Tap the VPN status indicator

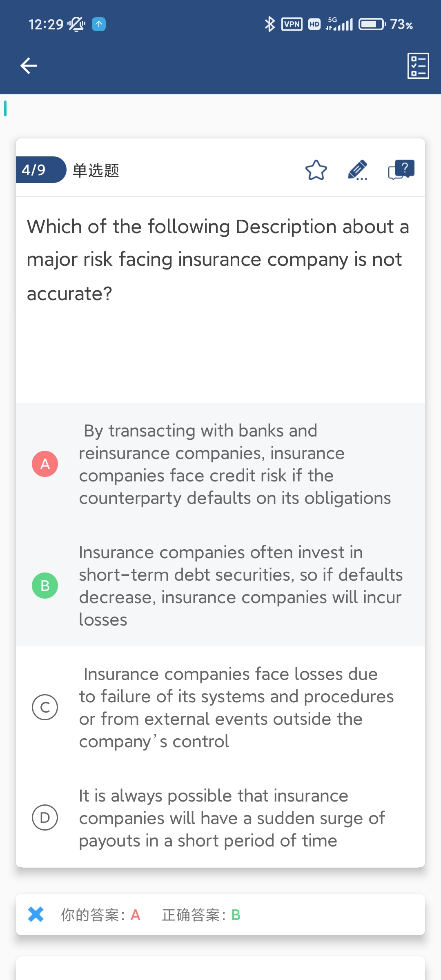[292, 24]
